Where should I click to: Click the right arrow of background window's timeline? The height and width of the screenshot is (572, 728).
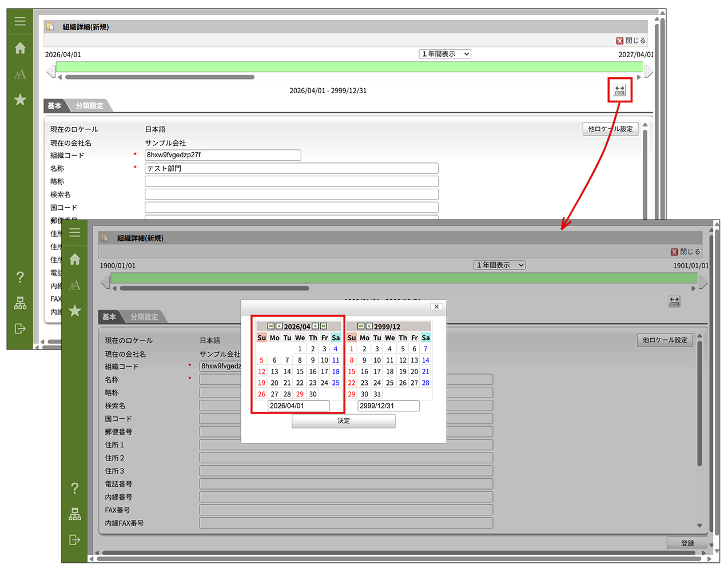[649, 71]
